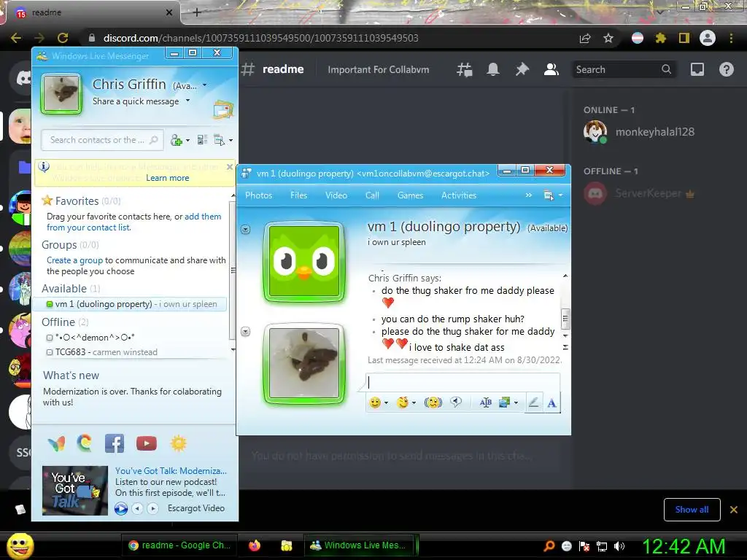Screen dimensions: 747x560
Task: Open MSN butterfly icon at Messenger bottom
Action: [x=56, y=444]
